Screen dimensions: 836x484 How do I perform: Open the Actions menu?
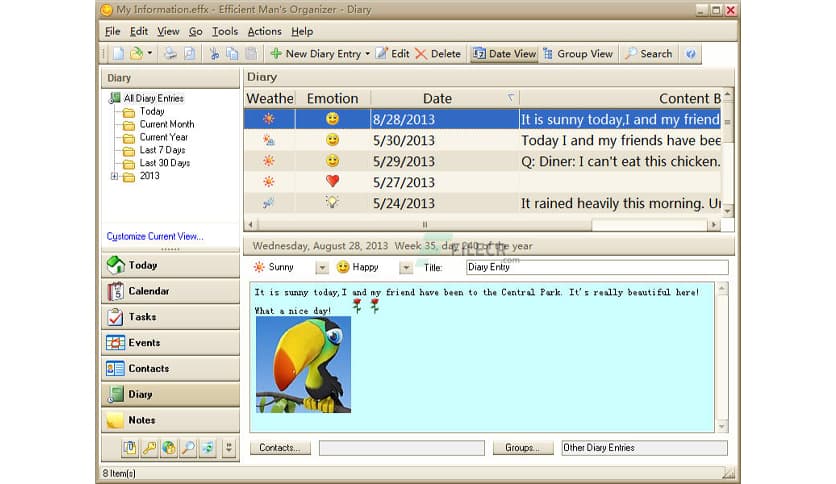pyautogui.click(x=264, y=31)
